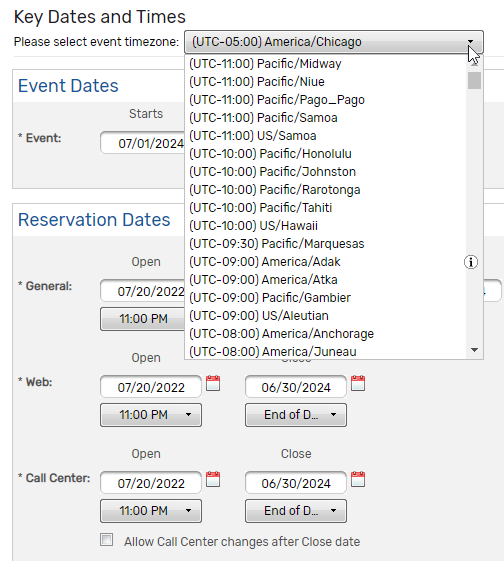Open the Web close time End of Day dropdown

point(296,415)
